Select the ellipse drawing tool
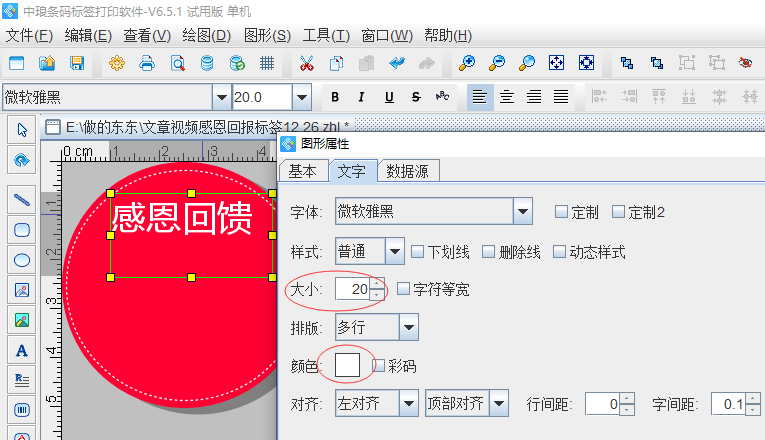Viewport: 765px width, 440px height. pos(22,260)
